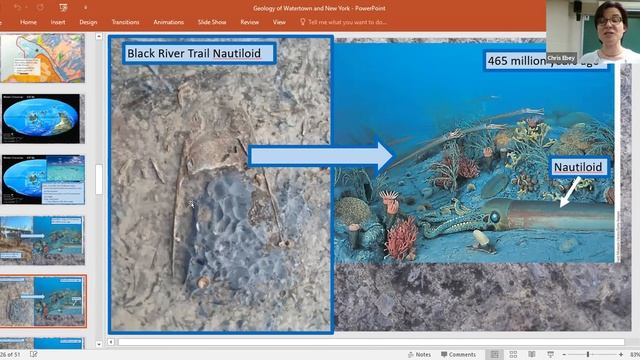Screen dimensions: 640x360
Task: Select the white arrow pointing to nautiloid
Action: 571,192
